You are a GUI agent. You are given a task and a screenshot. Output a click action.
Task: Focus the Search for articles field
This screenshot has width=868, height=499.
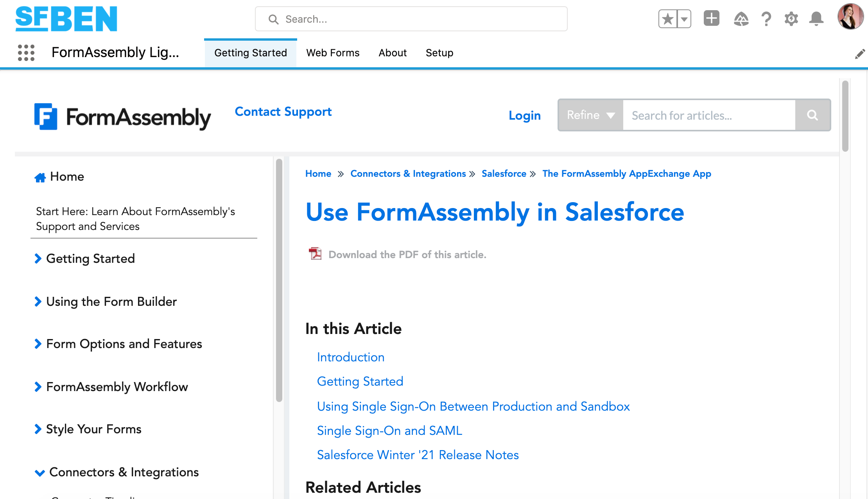709,115
